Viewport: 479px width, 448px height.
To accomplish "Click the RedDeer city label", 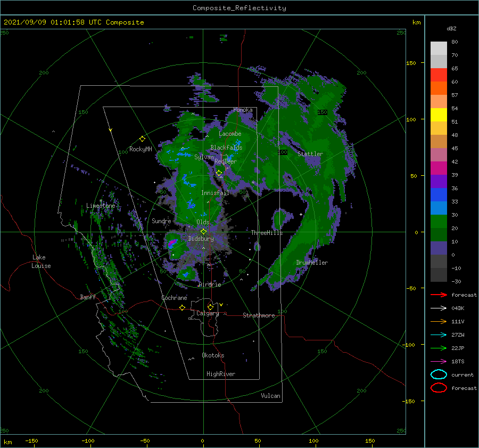I will [x=226, y=161].
